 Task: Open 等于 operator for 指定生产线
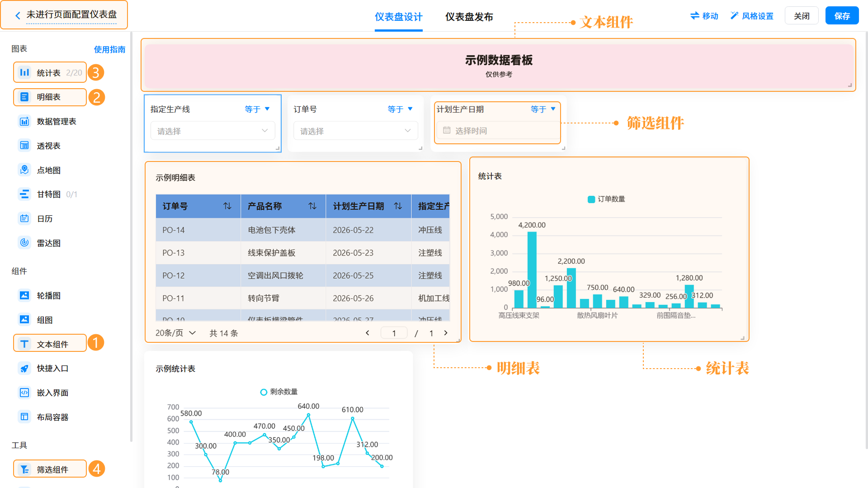(257, 109)
